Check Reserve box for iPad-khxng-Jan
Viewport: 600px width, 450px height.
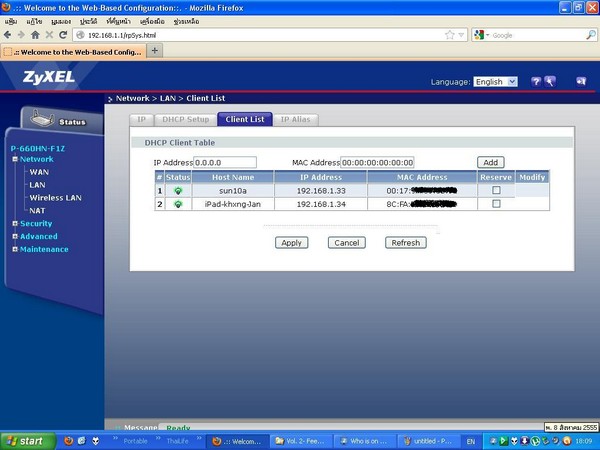click(x=496, y=204)
